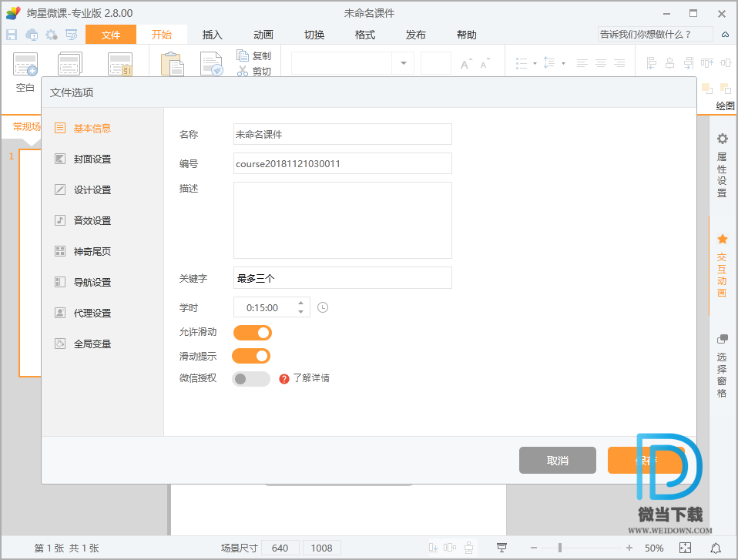Collapse the ribbon with the chevron icon

pyautogui.click(x=726, y=35)
